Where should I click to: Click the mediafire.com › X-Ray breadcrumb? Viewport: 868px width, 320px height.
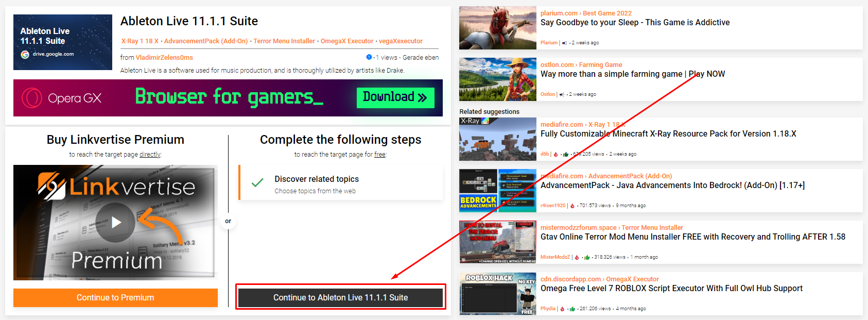pyautogui.click(x=583, y=125)
